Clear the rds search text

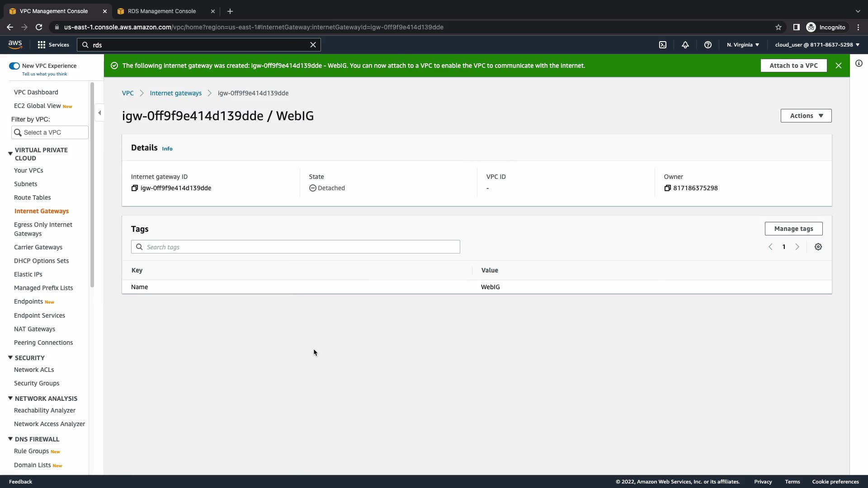[313, 45]
